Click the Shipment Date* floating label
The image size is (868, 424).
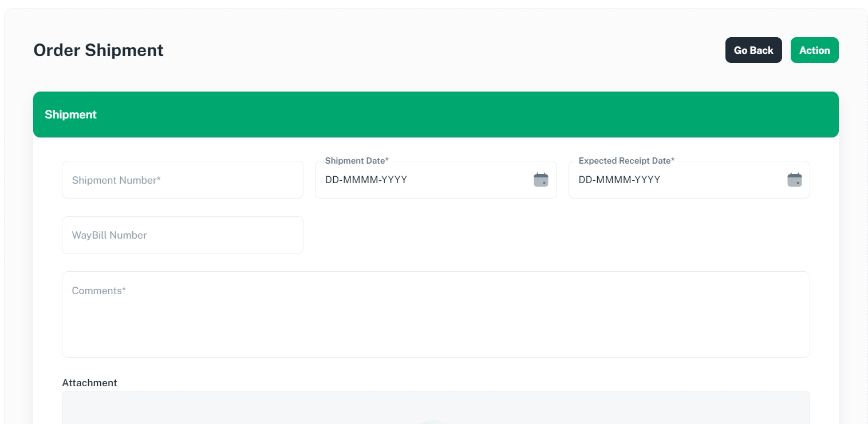(357, 161)
